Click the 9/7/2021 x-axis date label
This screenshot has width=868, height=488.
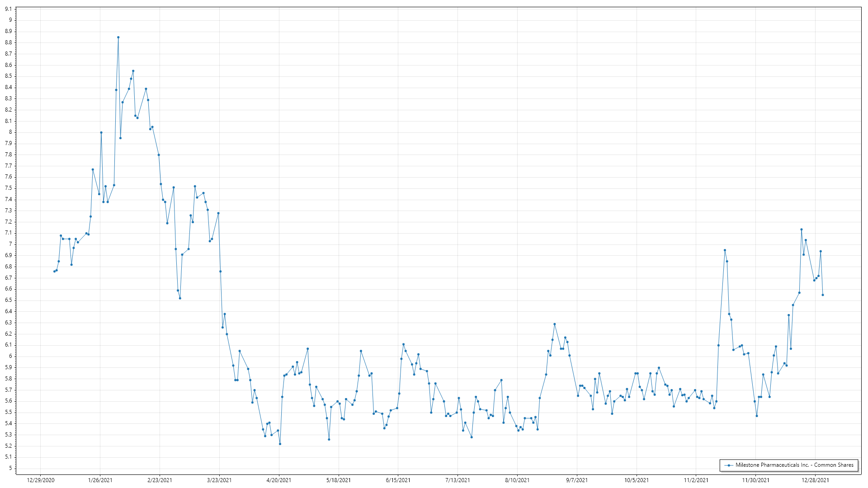(577, 480)
